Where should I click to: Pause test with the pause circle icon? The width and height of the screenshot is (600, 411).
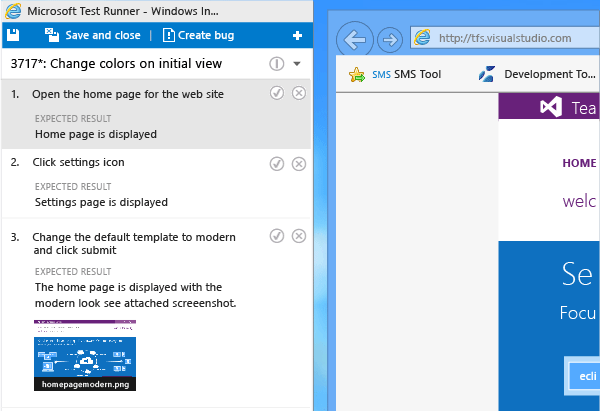point(277,64)
